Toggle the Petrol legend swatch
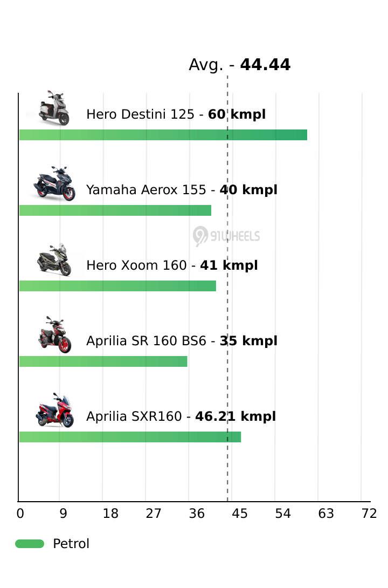388x588 pixels. click(x=30, y=544)
